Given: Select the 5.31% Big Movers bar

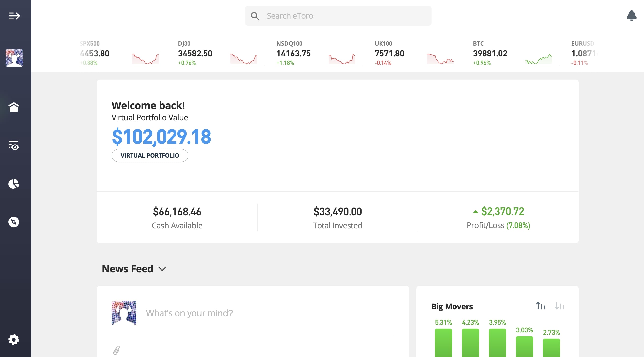Looking at the screenshot, I should click(443, 343).
